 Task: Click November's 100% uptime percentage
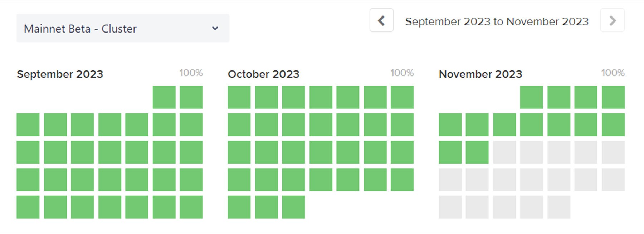[x=613, y=73]
